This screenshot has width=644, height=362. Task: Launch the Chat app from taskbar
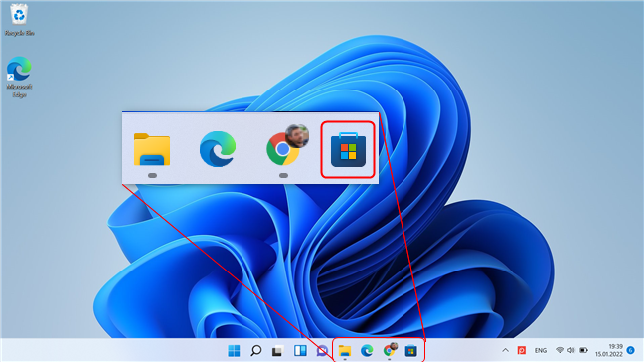[322, 351]
